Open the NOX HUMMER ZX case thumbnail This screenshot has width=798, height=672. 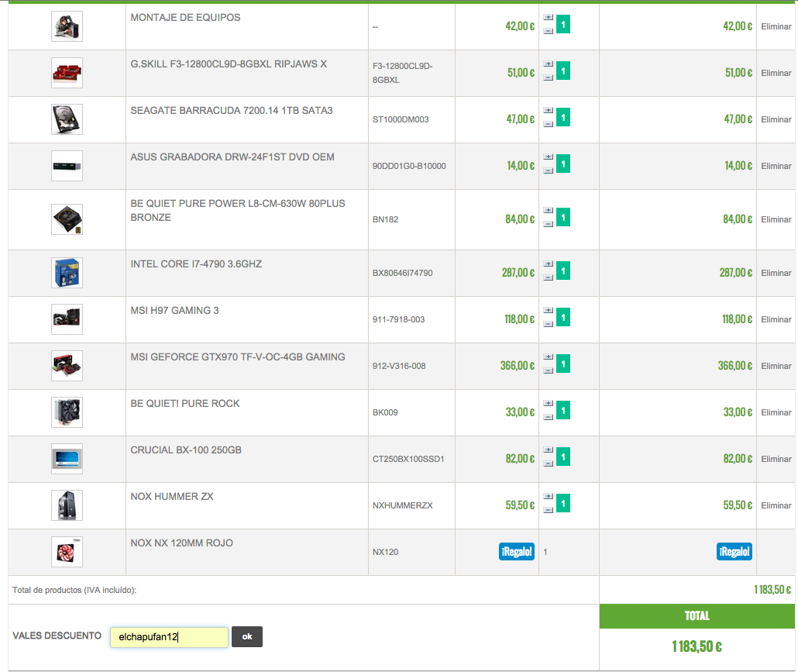point(67,505)
